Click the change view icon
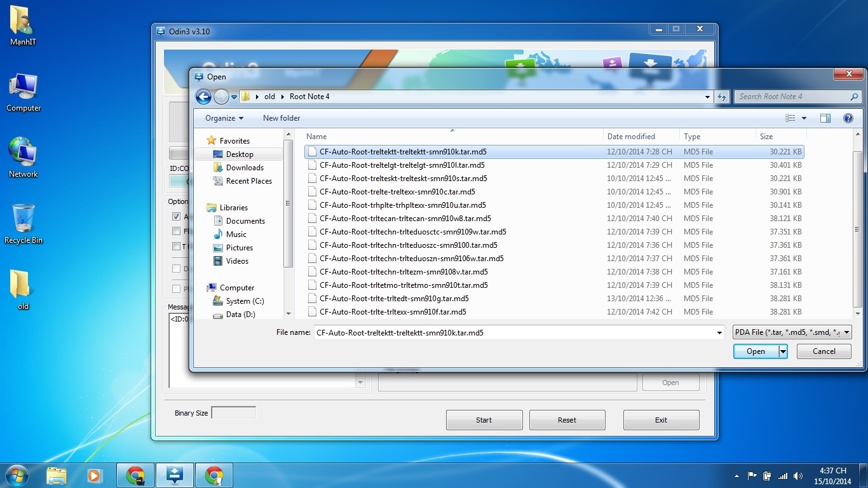 [x=790, y=118]
